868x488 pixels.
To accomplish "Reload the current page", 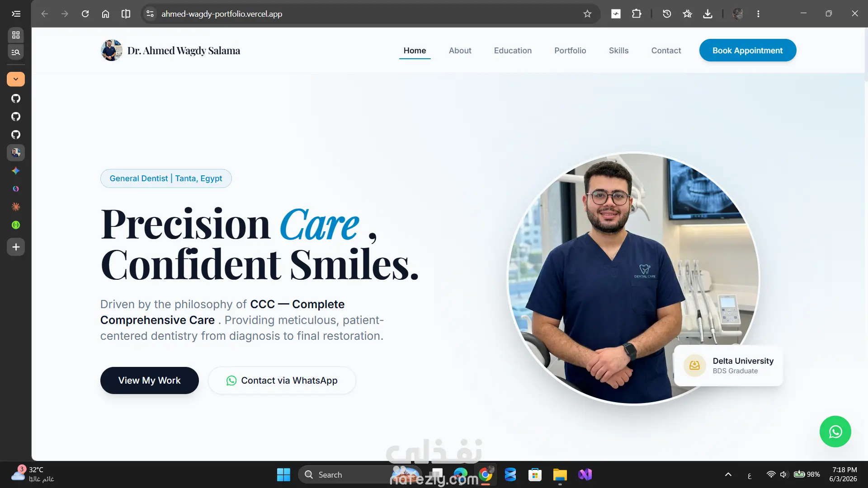I will pos(85,14).
